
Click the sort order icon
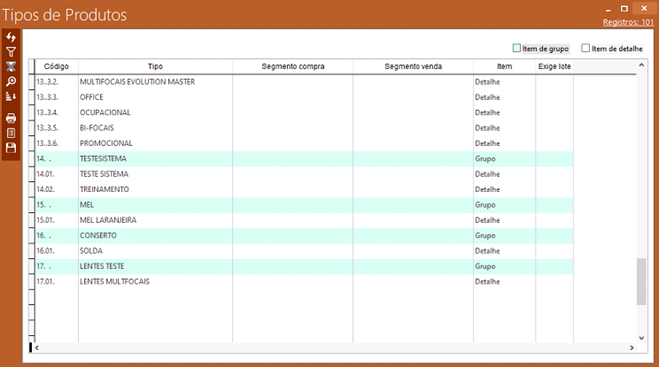pyautogui.click(x=11, y=96)
